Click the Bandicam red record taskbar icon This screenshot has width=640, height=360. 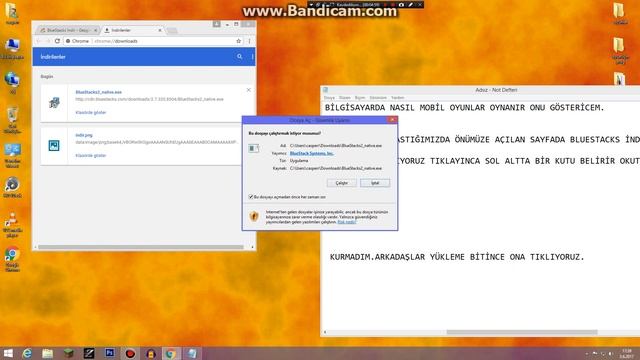click(x=130, y=353)
